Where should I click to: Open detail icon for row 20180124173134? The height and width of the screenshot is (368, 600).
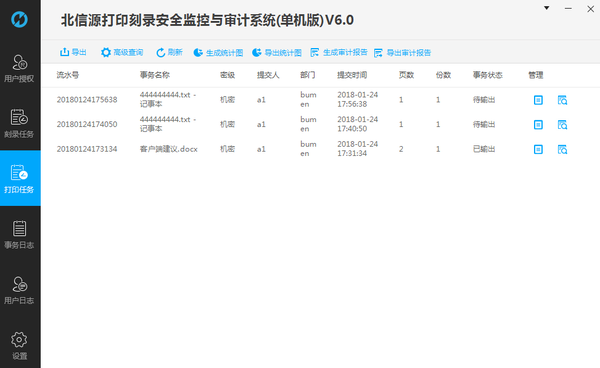point(538,149)
